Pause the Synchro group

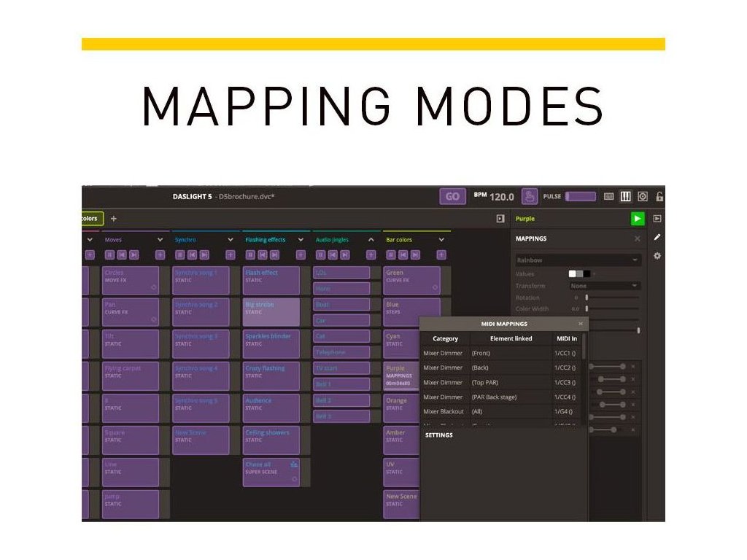pos(180,254)
